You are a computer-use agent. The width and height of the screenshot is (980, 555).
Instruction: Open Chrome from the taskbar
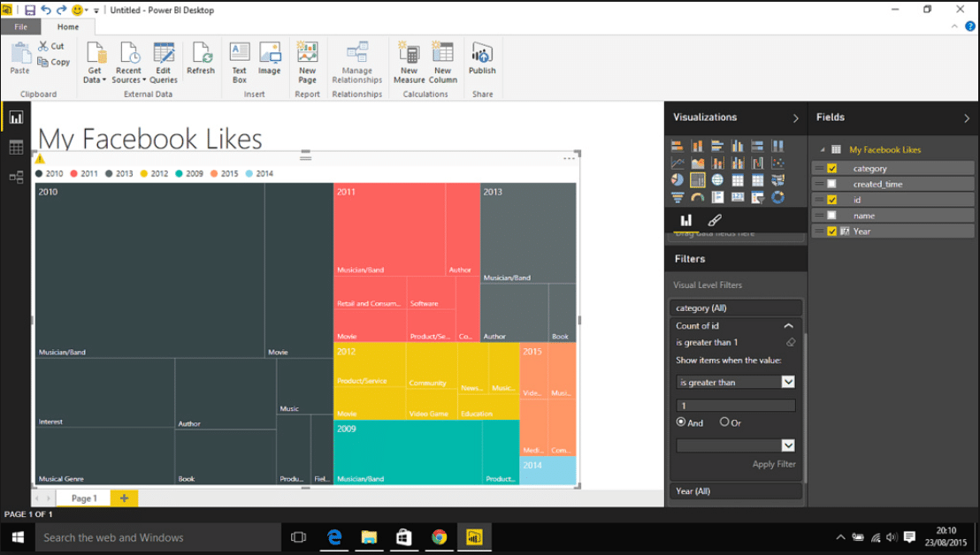(440, 537)
